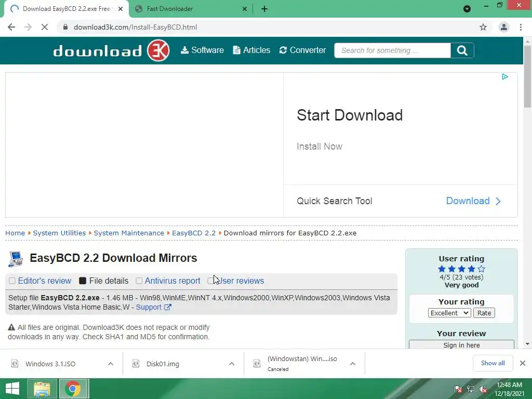This screenshot has width=532, height=399.
Task: Open the User reviews tab link
Action: (x=241, y=281)
